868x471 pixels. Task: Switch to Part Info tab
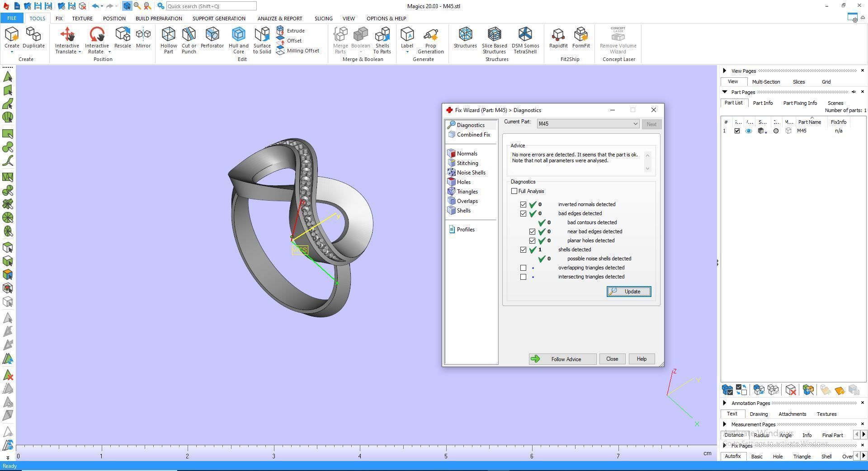tap(763, 103)
